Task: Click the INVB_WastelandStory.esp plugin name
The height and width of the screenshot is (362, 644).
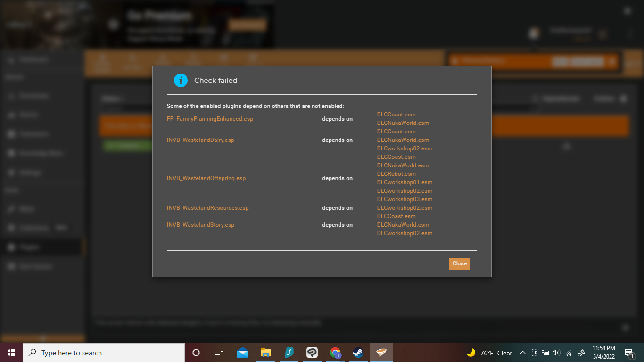Action: click(200, 225)
